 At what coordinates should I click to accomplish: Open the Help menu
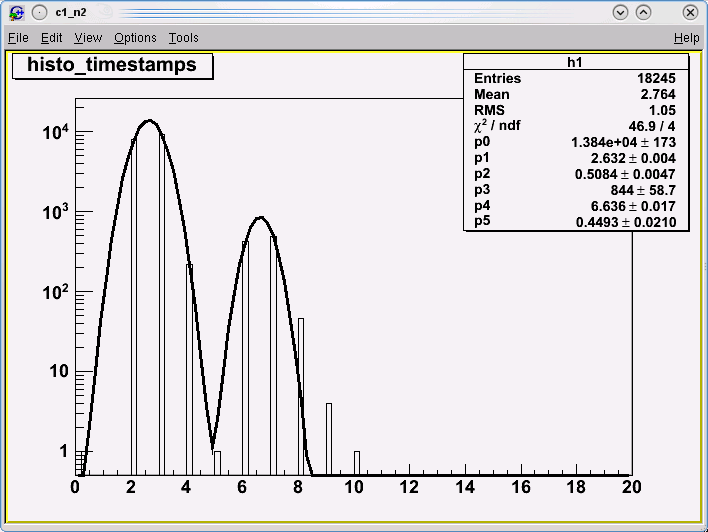click(686, 37)
